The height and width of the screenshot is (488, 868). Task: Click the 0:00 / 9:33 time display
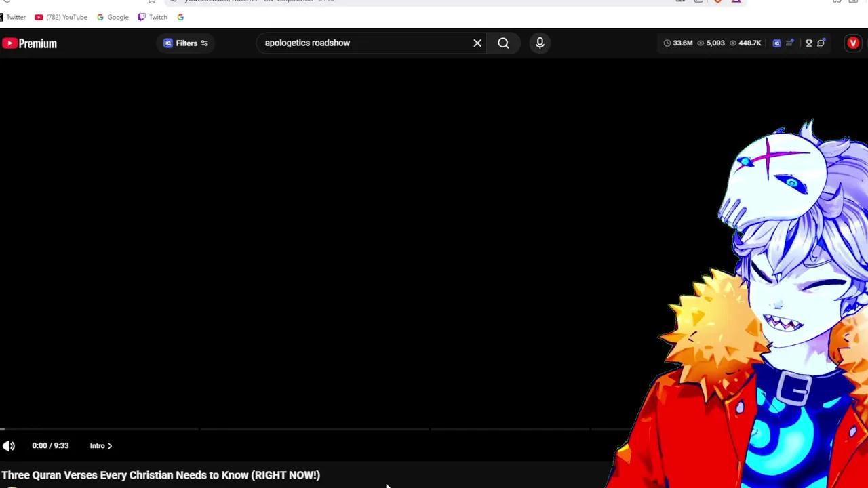coord(50,445)
